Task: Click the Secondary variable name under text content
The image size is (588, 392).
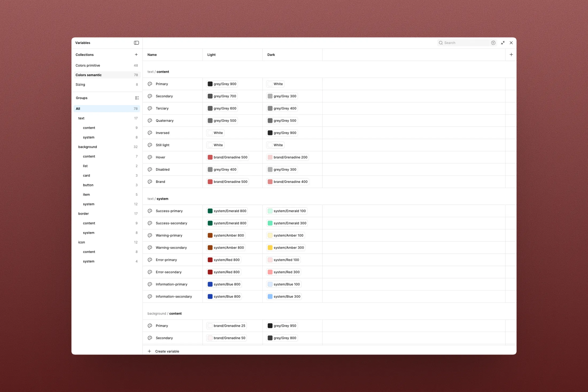Action: [x=164, y=96]
